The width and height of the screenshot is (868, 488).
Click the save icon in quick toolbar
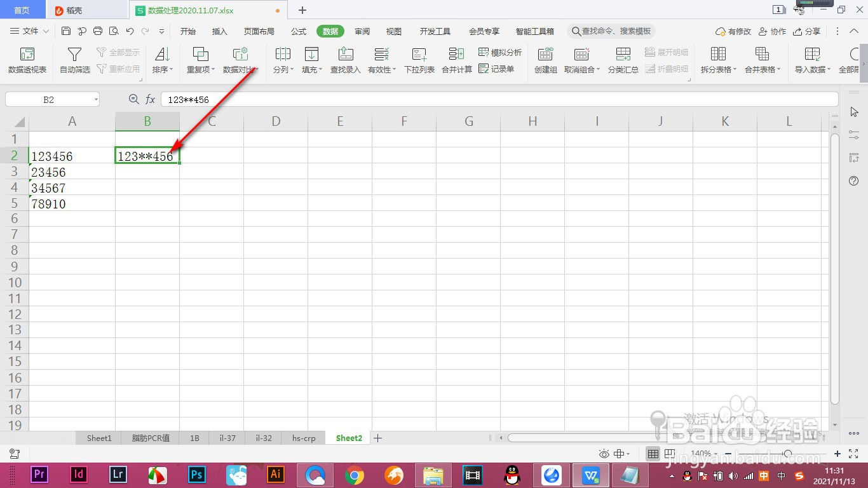click(x=66, y=31)
